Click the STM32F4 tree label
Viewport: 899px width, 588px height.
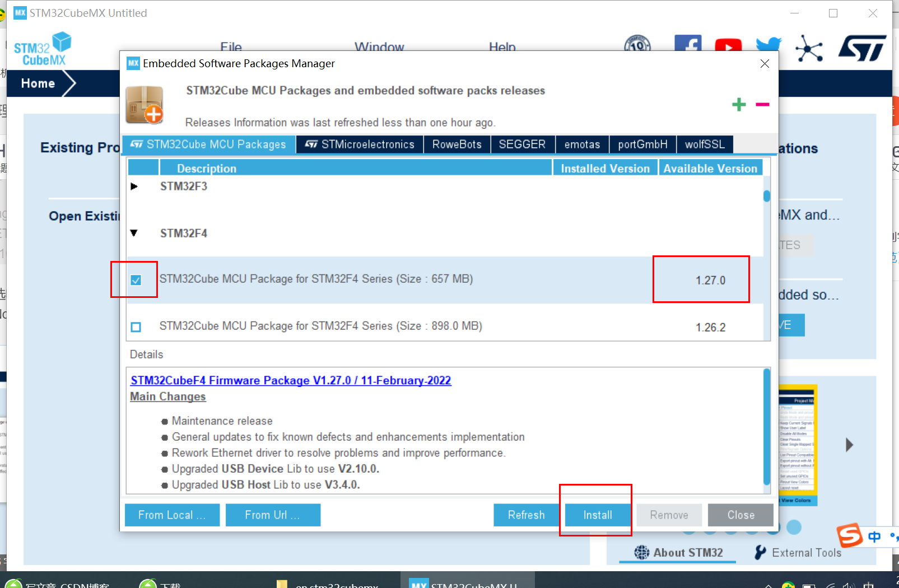tap(184, 234)
